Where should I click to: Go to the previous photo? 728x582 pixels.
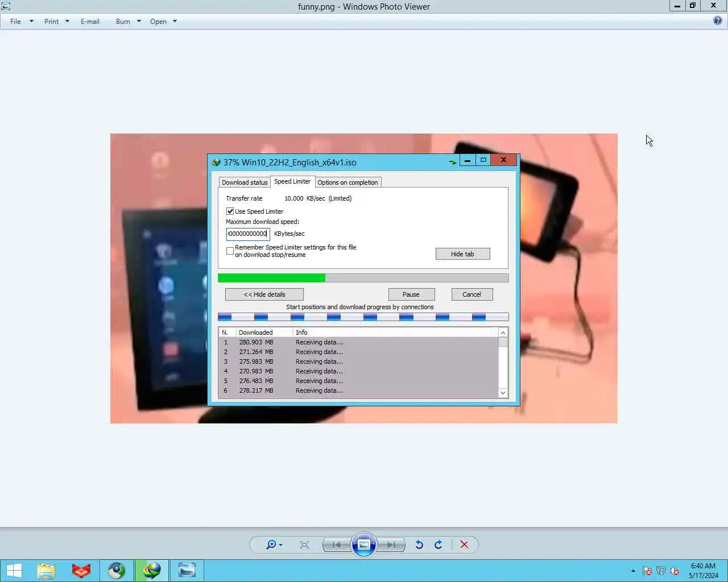(337, 544)
